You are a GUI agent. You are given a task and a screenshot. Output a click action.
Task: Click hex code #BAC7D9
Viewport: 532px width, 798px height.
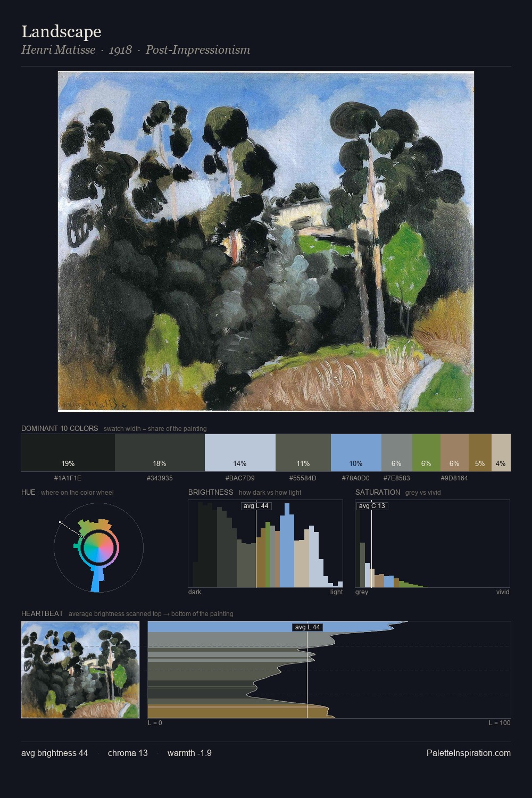point(240,478)
